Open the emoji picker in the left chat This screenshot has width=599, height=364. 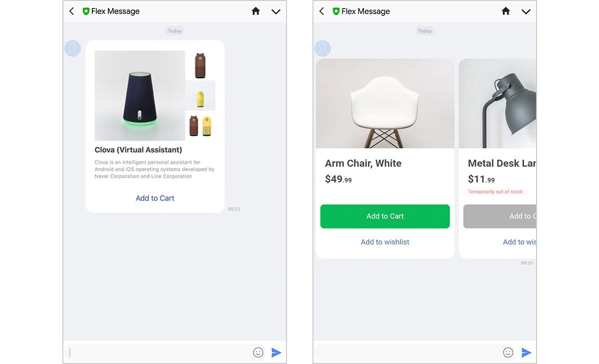pos(258,353)
